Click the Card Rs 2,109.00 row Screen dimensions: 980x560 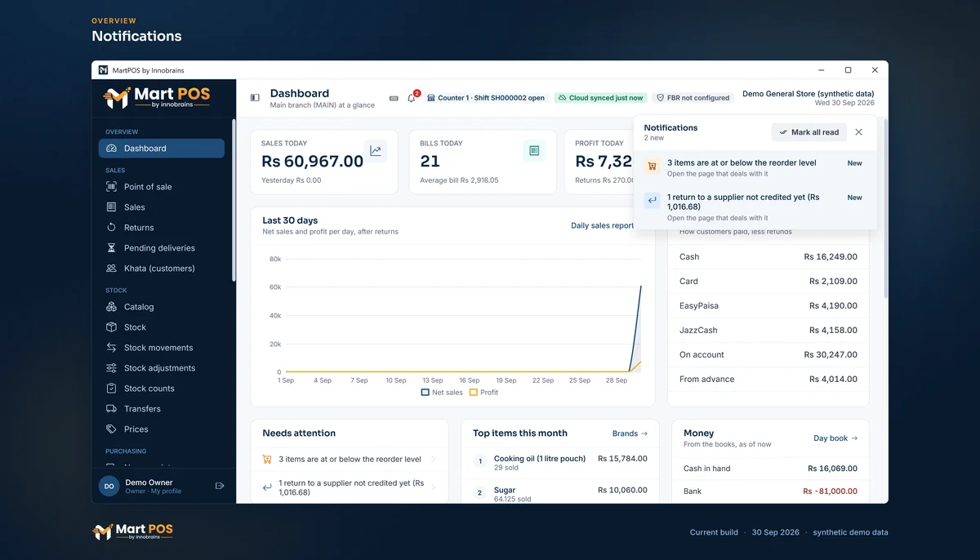pyautogui.click(x=768, y=281)
